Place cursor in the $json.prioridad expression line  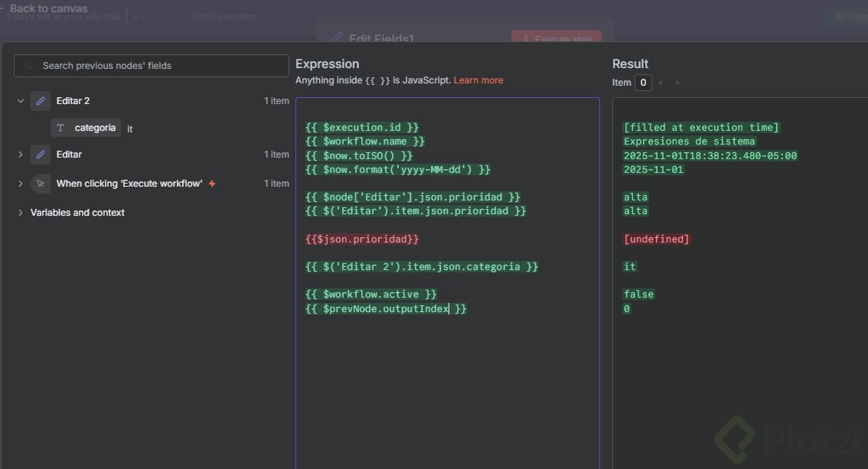(x=362, y=239)
